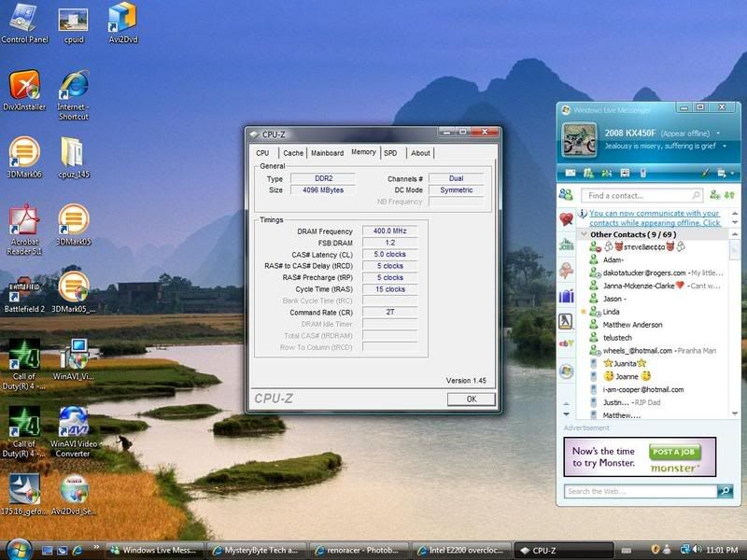Click the volume speaker icon in system tray
This screenshot has height=560, width=747.
click(697, 550)
